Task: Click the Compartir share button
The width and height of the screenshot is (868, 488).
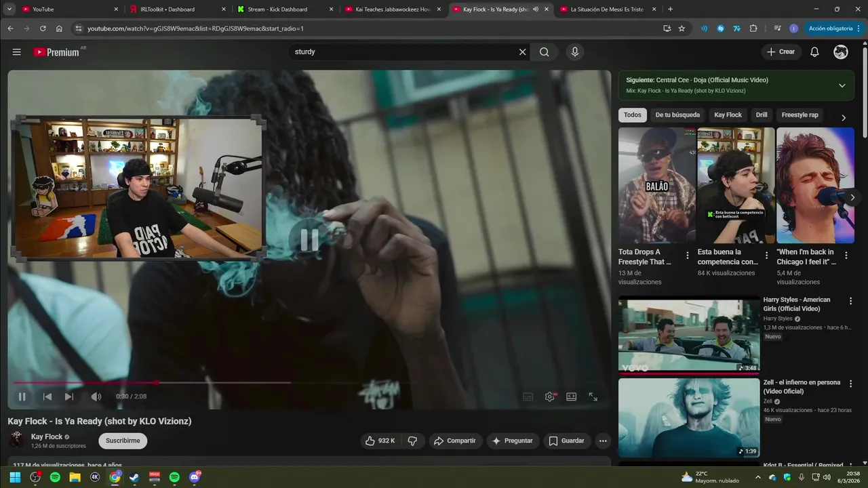Action: click(455, 441)
